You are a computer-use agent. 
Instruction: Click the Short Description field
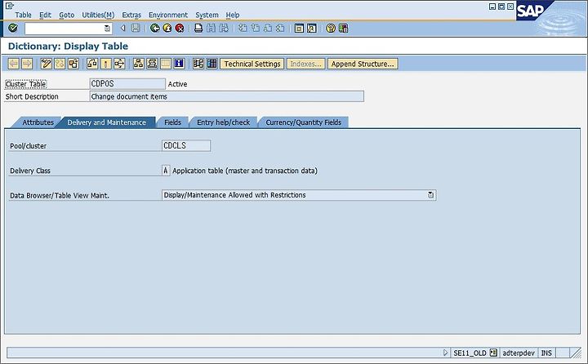click(226, 96)
